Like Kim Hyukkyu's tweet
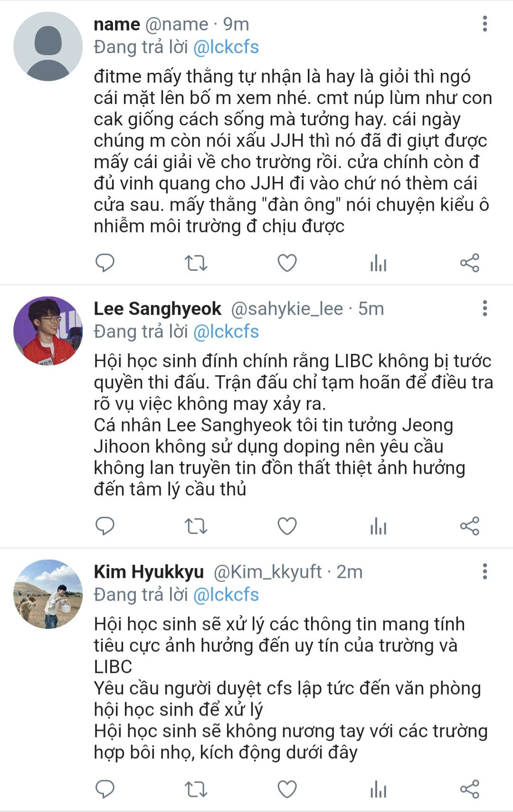The width and height of the screenshot is (513, 812). click(x=287, y=789)
